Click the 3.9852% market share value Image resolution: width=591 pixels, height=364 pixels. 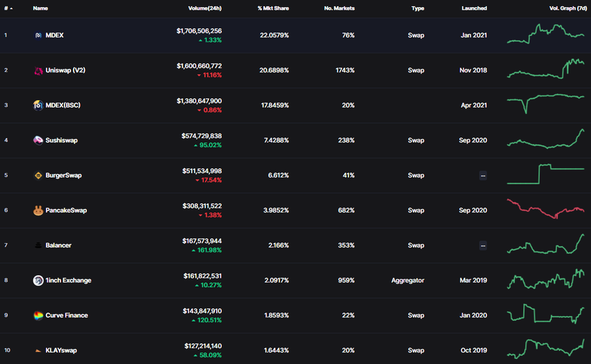click(x=276, y=210)
